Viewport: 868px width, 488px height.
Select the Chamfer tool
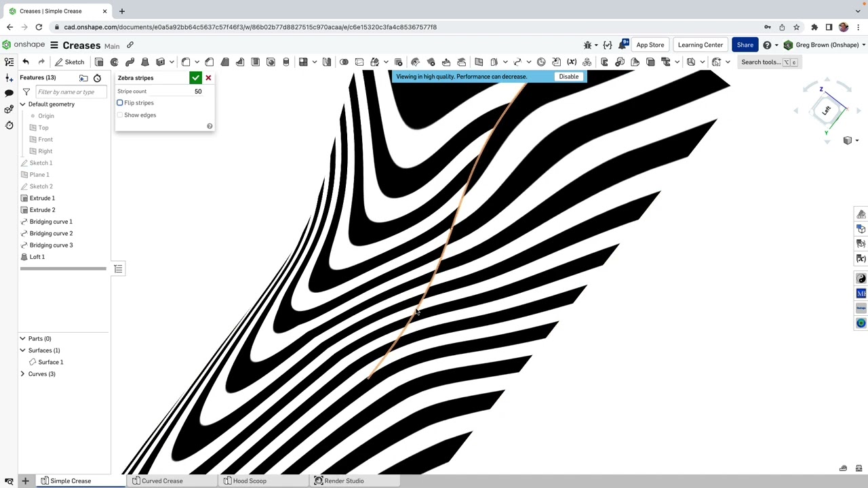click(x=210, y=62)
